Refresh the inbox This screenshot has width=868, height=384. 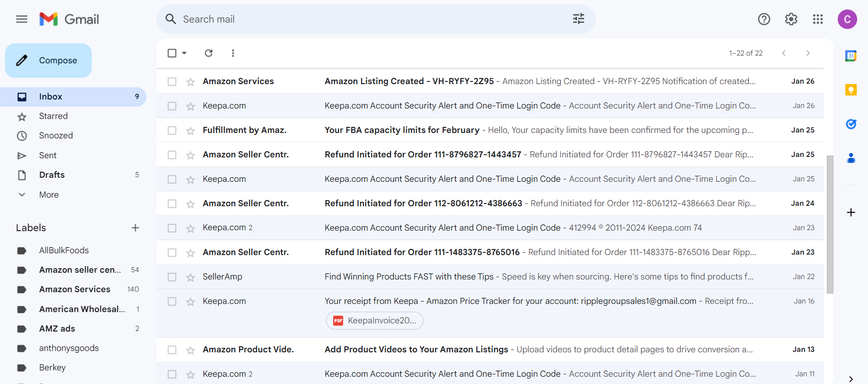click(208, 53)
